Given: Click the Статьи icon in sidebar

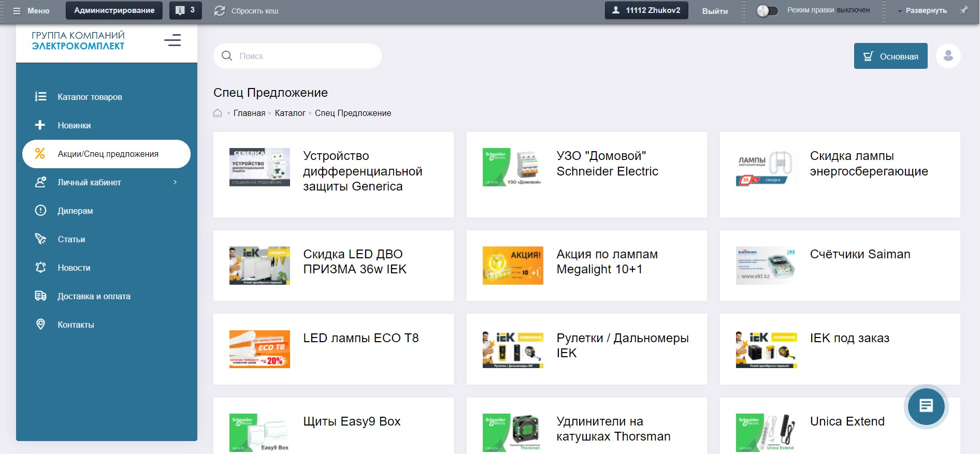Looking at the screenshot, I should click(40, 239).
